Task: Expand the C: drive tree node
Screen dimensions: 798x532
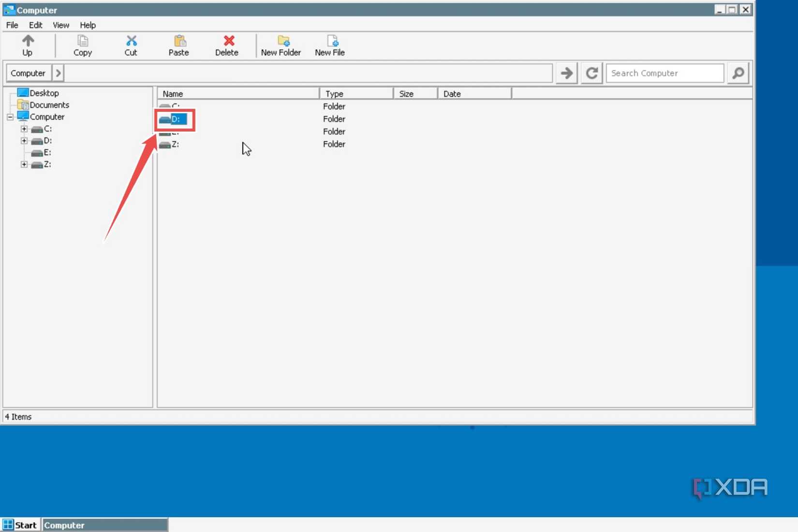Action: click(24, 129)
